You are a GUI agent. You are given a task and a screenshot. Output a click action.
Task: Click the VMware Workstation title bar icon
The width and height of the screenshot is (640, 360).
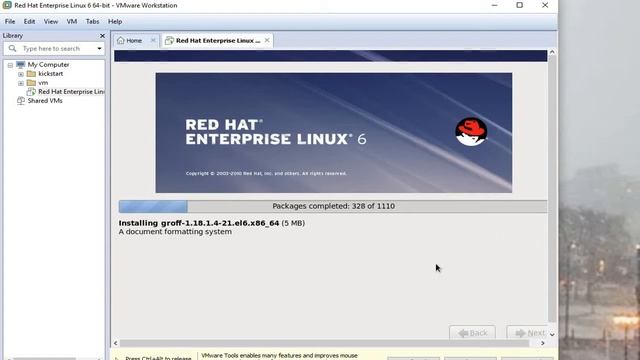pos(7,5)
